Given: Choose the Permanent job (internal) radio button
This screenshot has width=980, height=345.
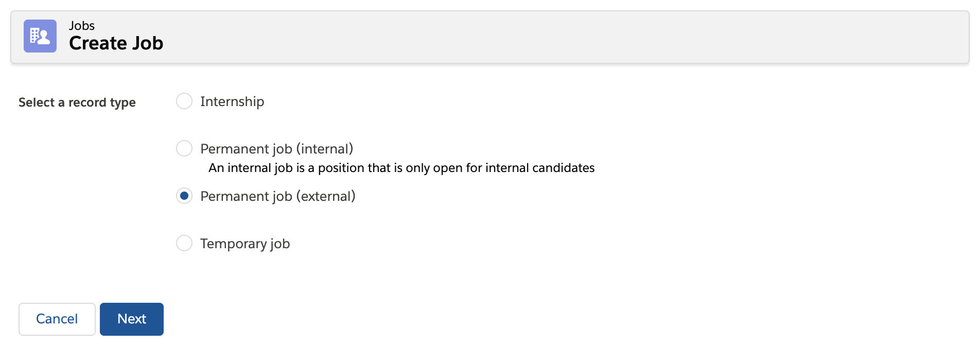Looking at the screenshot, I should tap(184, 148).
